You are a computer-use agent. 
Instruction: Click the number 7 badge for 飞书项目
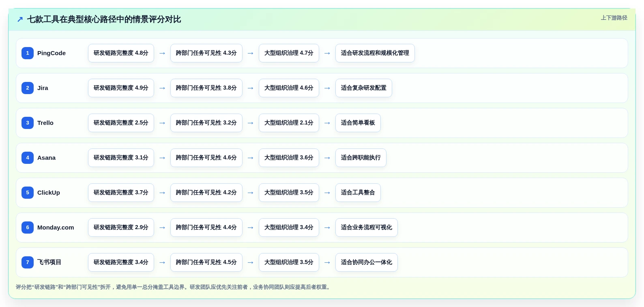click(x=28, y=262)
